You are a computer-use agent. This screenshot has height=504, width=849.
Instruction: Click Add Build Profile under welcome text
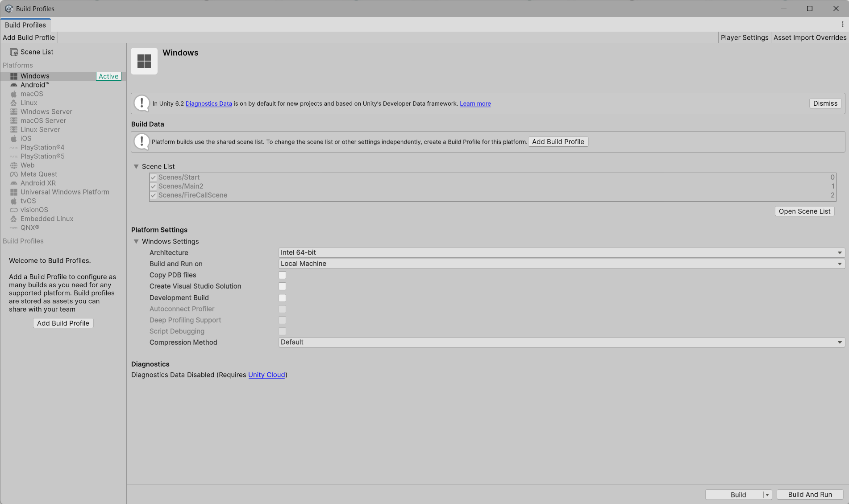[x=63, y=323]
